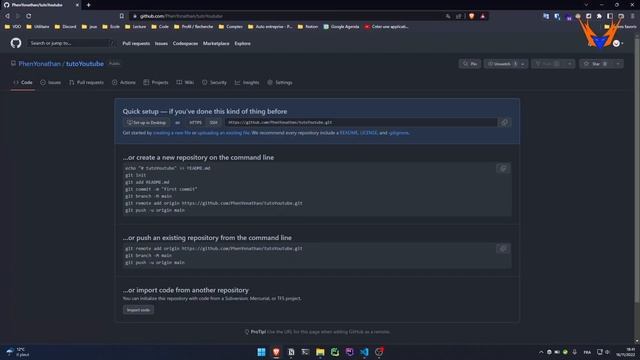Open the Insights tab
This screenshot has height=360, width=640.
tap(247, 82)
